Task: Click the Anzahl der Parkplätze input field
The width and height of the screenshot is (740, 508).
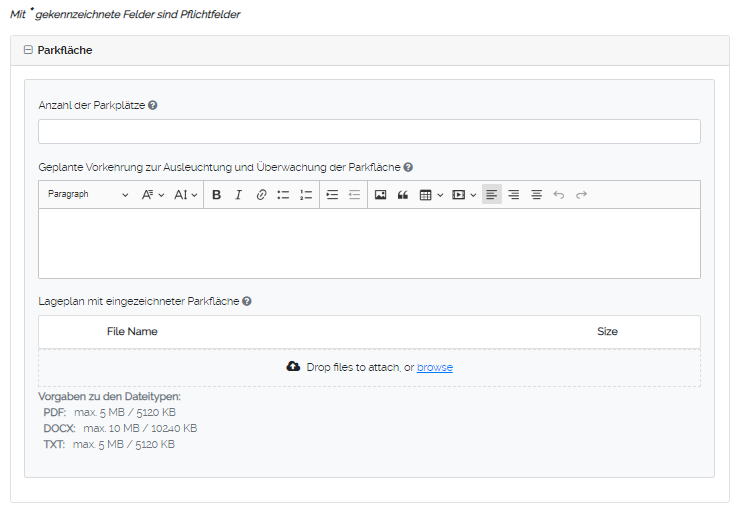Action: [369, 132]
